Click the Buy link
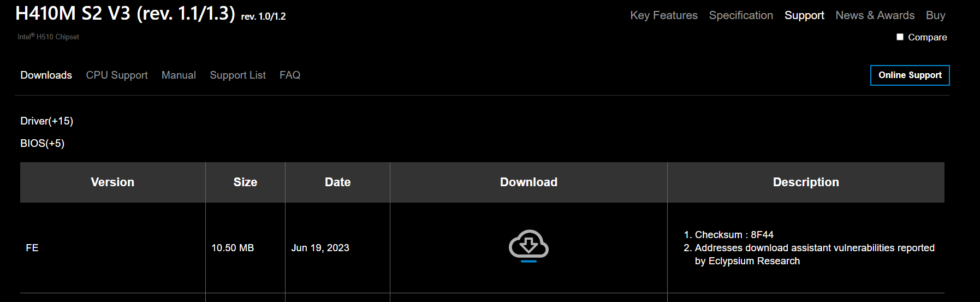980x302 pixels. 936,15
